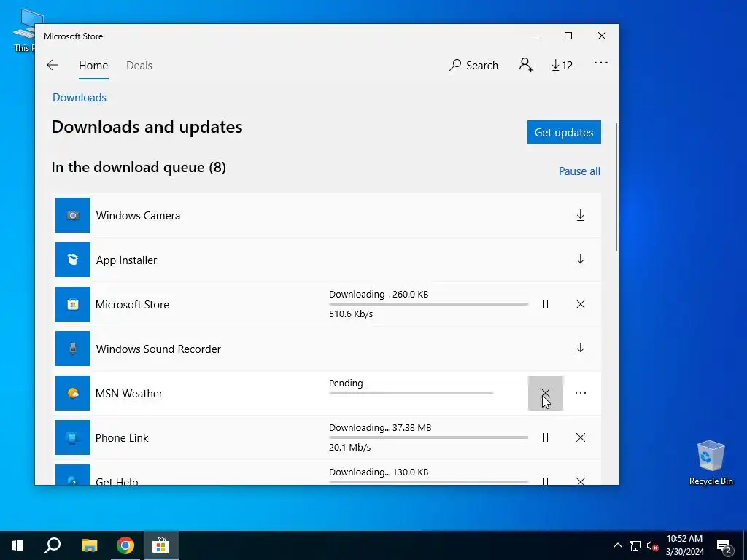
Task: Select the Recycle Bin desktop icon
Action: click(711, 462)
